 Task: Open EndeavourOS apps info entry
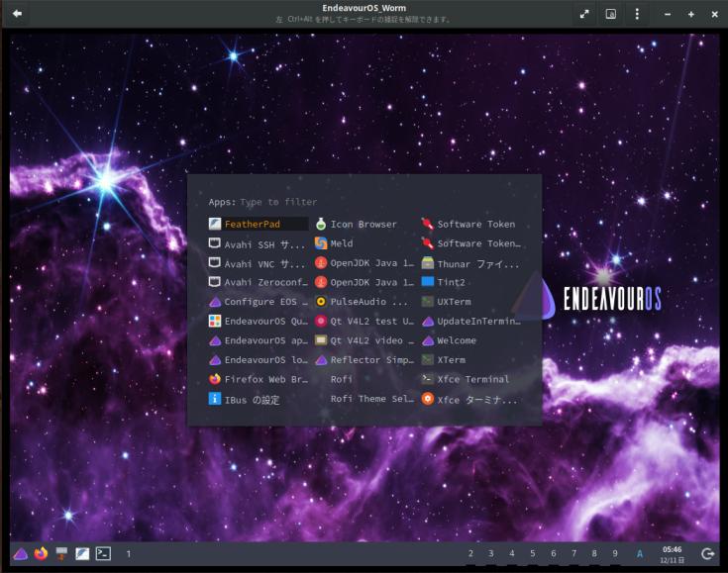click(x=259, y=340)
